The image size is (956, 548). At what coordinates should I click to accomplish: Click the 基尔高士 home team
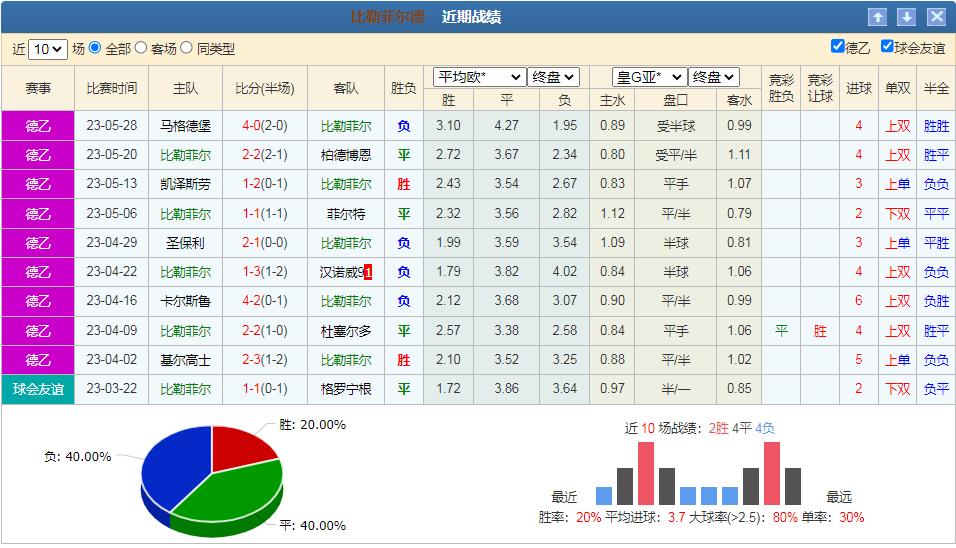pyautogui.click(x=185, y=360)
